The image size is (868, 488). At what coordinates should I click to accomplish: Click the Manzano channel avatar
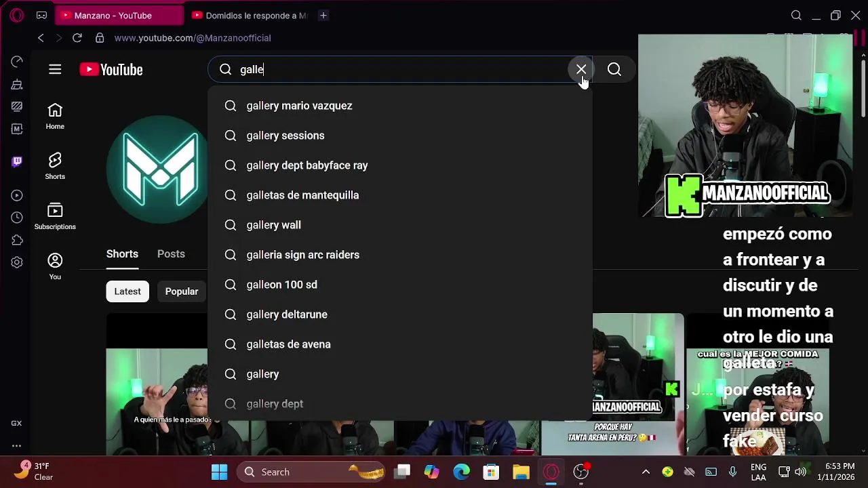point(157,169)
